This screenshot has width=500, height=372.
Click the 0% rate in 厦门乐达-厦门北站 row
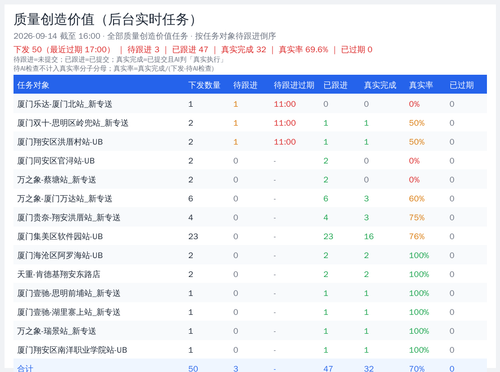414,104
